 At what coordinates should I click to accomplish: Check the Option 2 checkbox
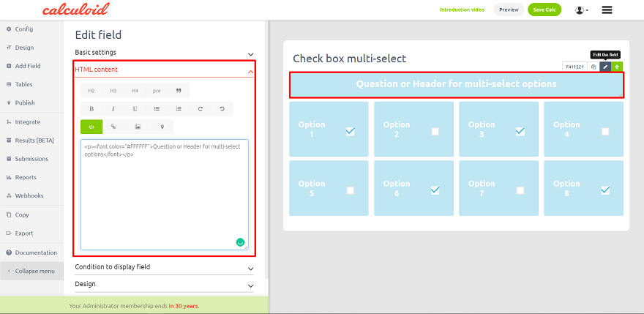pyautogui.click(x=435, y=132)
